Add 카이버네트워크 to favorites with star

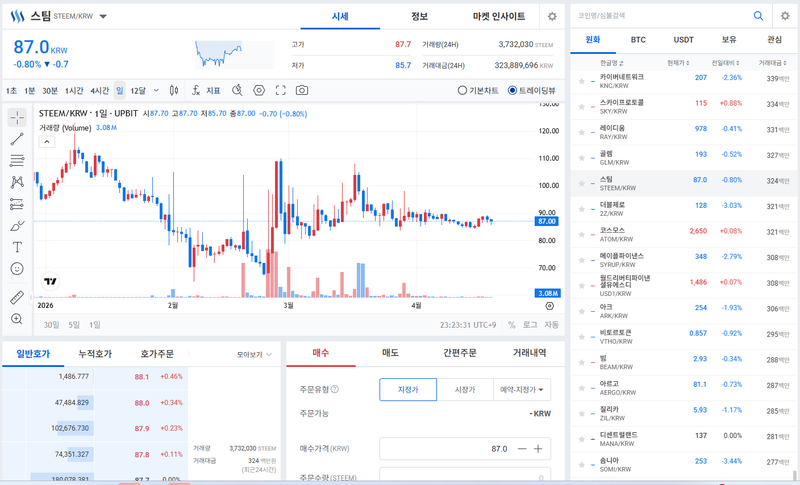pos(581,78)
